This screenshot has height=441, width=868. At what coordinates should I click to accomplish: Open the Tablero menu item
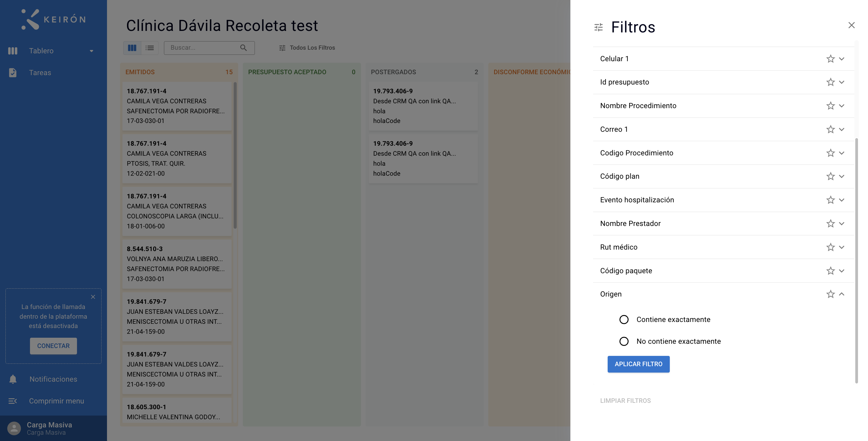point(41,51)
